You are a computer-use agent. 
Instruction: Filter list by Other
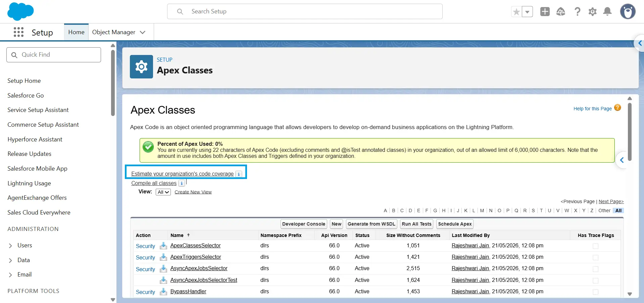coord(604,210)
